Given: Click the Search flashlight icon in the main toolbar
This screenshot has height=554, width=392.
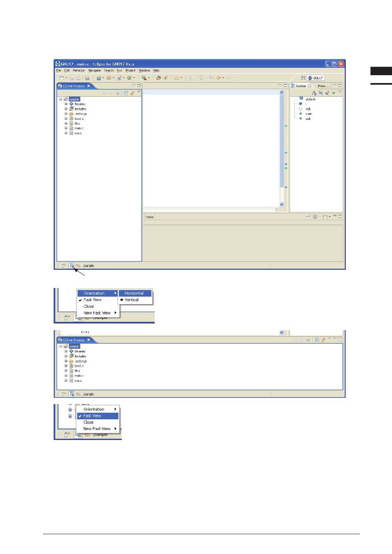Looking at the screenshot, I should (165, 78).
